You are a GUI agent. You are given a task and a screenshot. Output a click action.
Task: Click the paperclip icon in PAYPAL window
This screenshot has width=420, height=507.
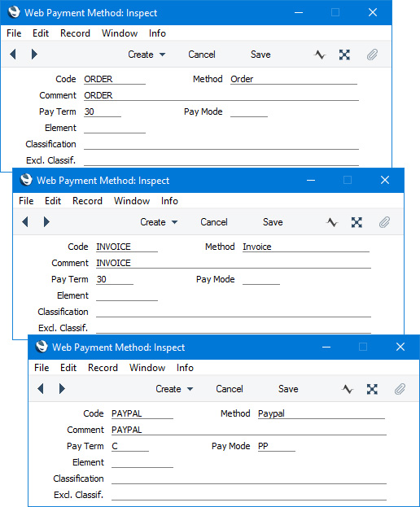pos(400,389)
